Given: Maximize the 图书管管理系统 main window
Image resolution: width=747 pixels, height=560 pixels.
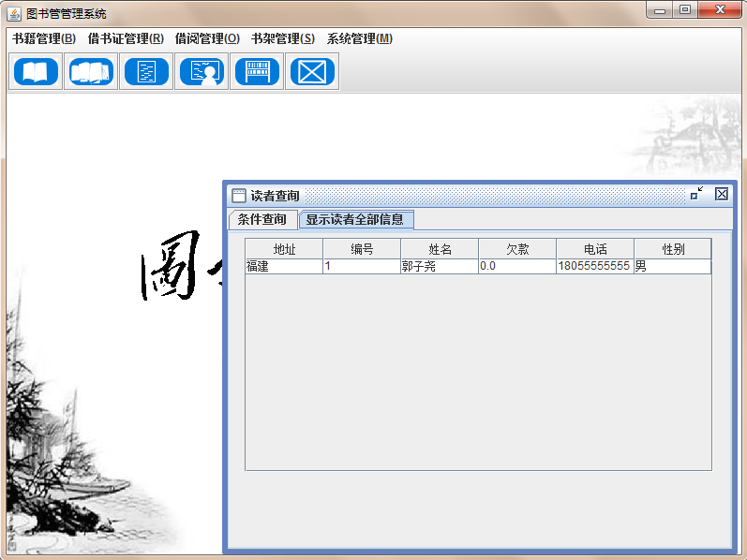Looking at the screenshot, I should click(x=685, y=10).
